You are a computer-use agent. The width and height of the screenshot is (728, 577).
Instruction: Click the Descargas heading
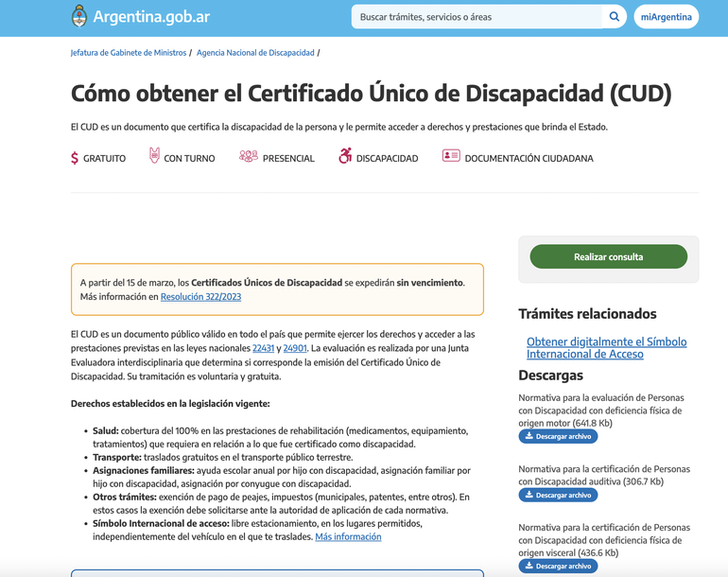550,375
